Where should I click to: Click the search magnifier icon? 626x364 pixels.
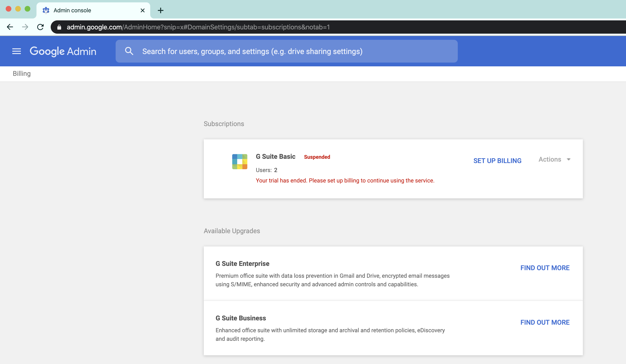(x=129, y=51)
